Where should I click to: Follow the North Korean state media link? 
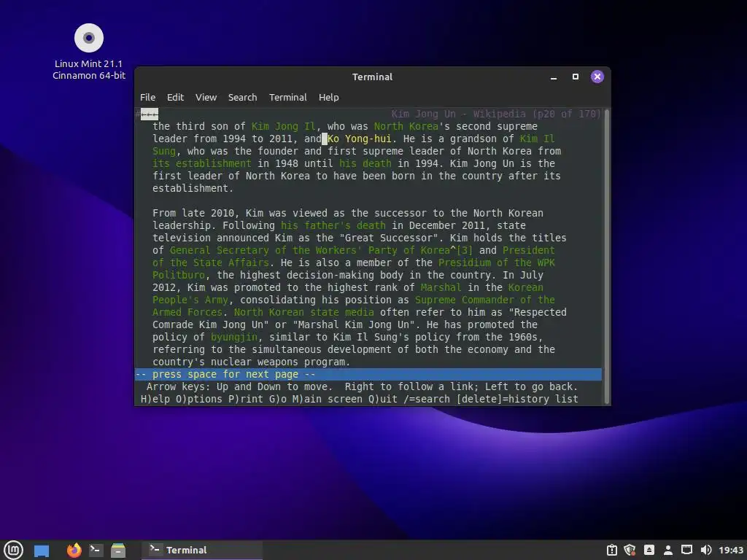[303, 312]
